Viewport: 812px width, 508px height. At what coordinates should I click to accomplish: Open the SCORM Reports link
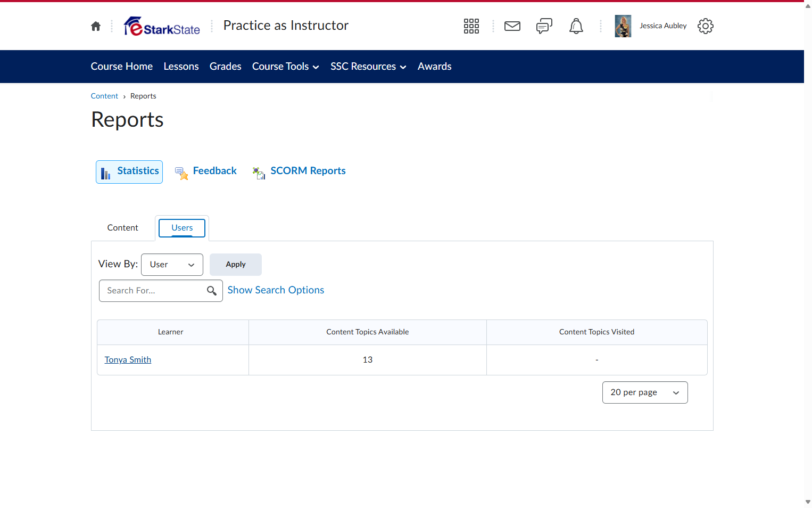[309, 171]
